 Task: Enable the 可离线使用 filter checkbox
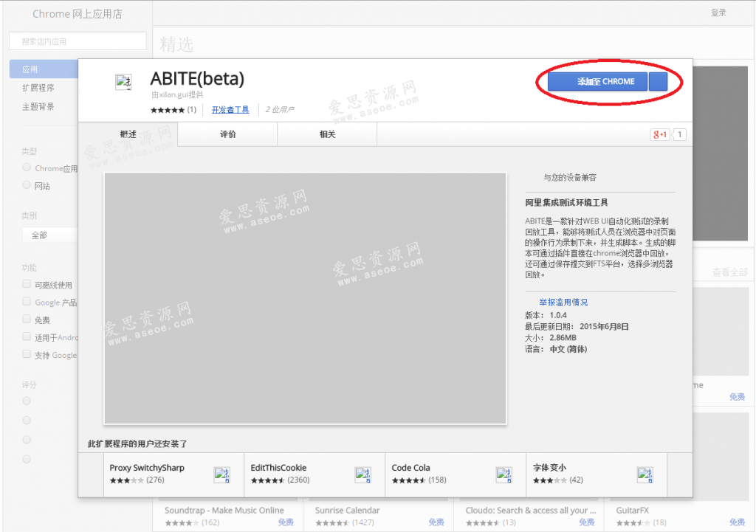[26, 284]
